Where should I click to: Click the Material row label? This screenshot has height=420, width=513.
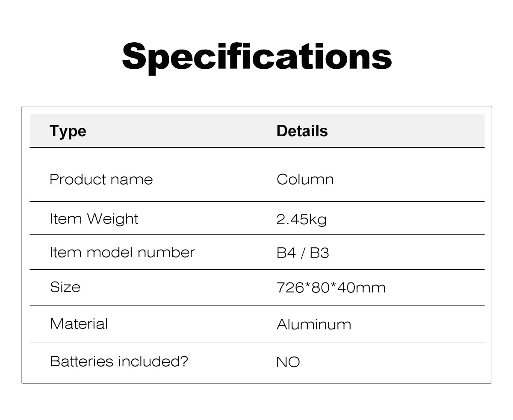click(x=79, y=324)
